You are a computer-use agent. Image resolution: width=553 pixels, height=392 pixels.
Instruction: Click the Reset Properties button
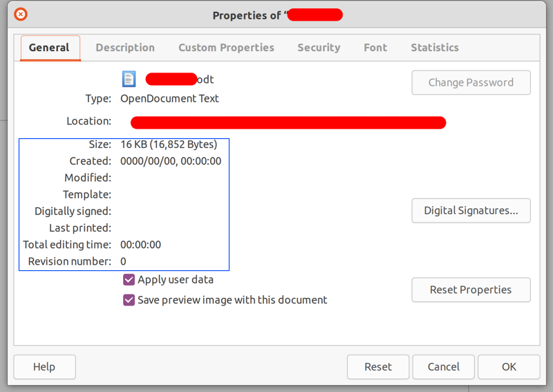(x=471, y=290)
